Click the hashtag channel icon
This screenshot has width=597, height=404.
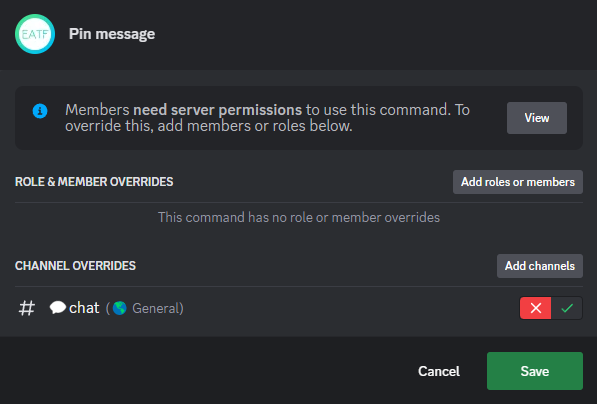[x=27, y=308]
